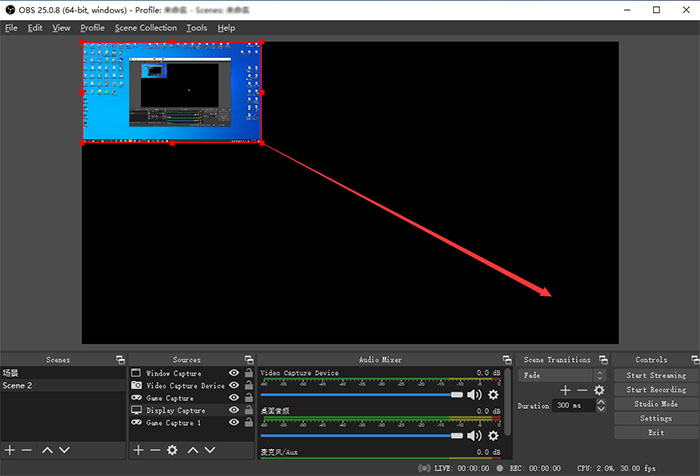
Task: Mute Video Capture Device audio speaker
Action: [474, 395]
